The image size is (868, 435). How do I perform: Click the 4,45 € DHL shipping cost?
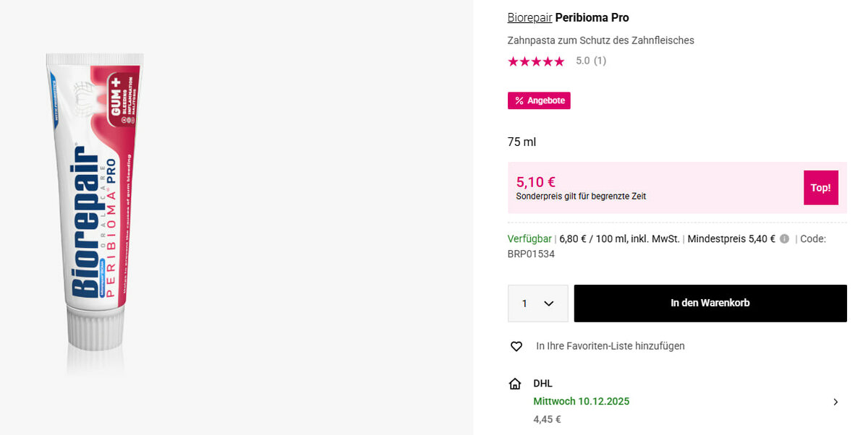pos(547,419)
